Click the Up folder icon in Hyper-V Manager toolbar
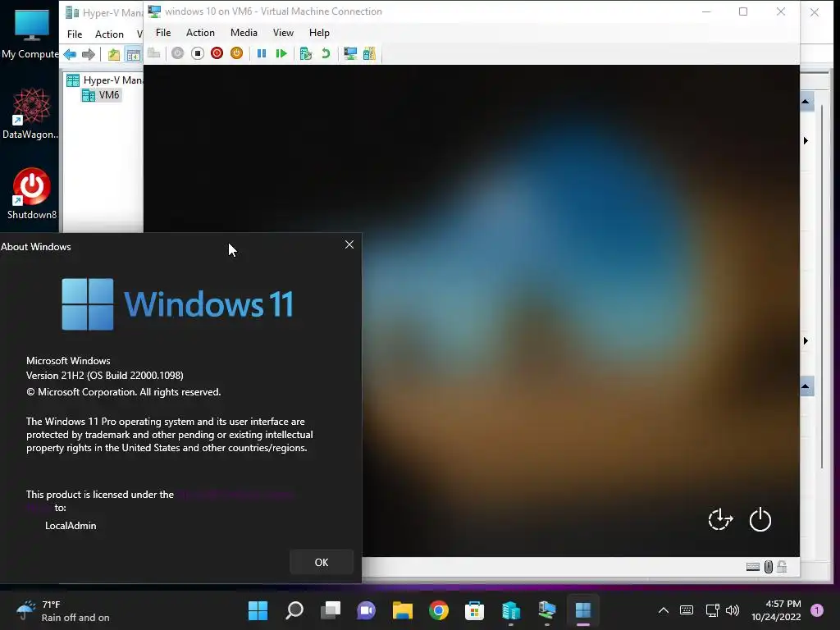The image size is (840, 630). click(113, 54)
